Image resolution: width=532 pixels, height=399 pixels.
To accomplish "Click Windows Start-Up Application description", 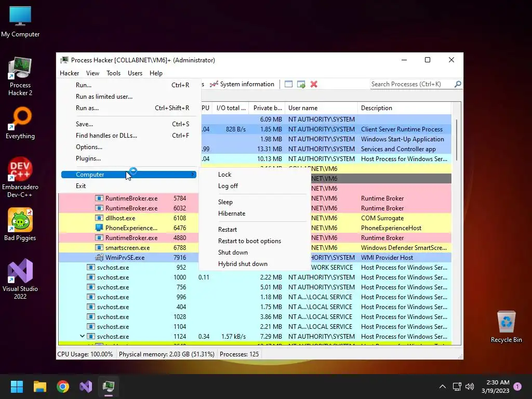I will coord(403,139).
